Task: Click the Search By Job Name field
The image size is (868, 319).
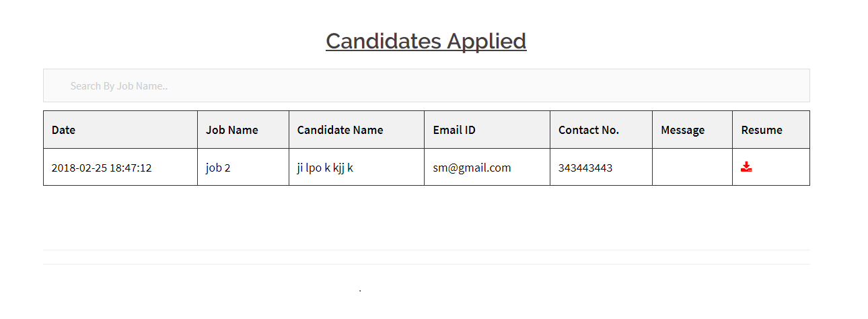Action: pos(426,85)
